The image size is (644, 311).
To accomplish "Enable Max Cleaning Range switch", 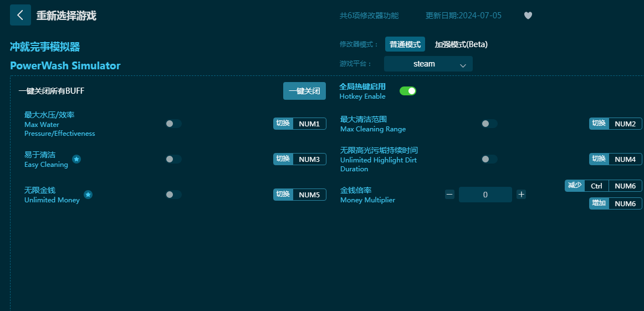I will pyautogui.click(x=489, y=124).
